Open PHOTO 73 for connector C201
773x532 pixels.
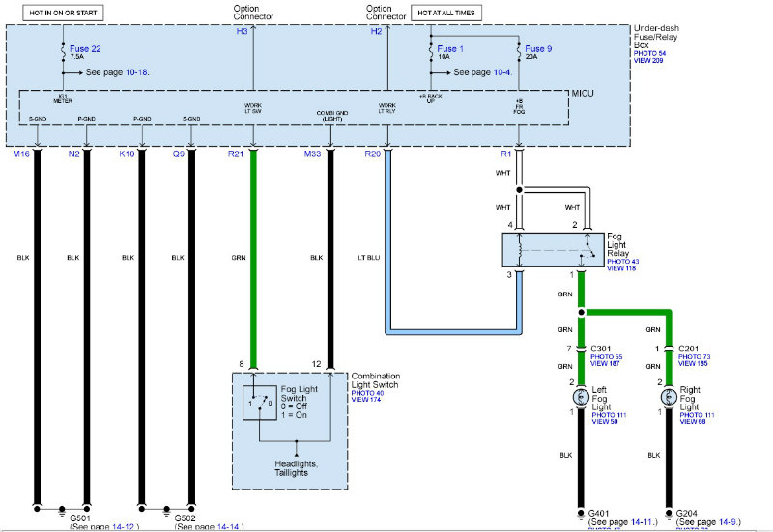[694, 356]
